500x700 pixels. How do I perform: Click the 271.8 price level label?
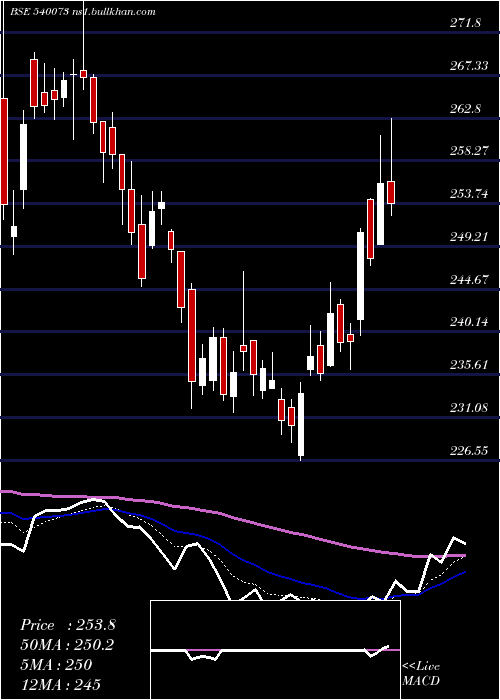pyautogui.click(x=466, y=23)
